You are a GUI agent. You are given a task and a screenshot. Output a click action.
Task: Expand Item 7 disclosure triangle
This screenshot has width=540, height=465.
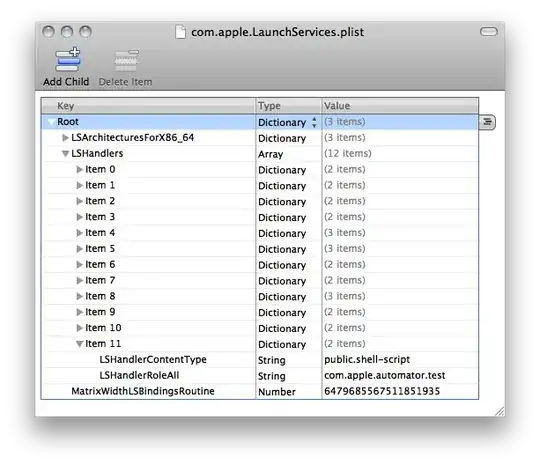pos(79,280)
